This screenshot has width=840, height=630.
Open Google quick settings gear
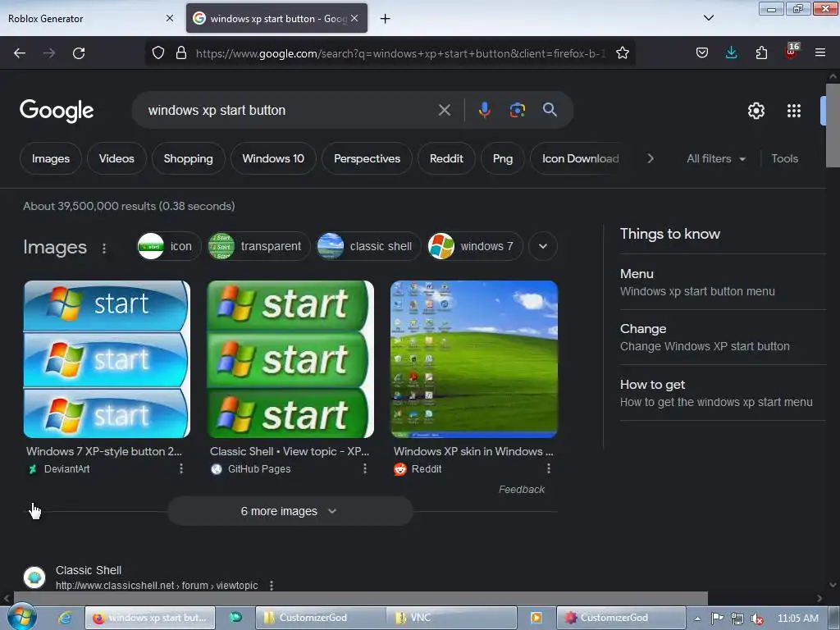coord(756,111)
